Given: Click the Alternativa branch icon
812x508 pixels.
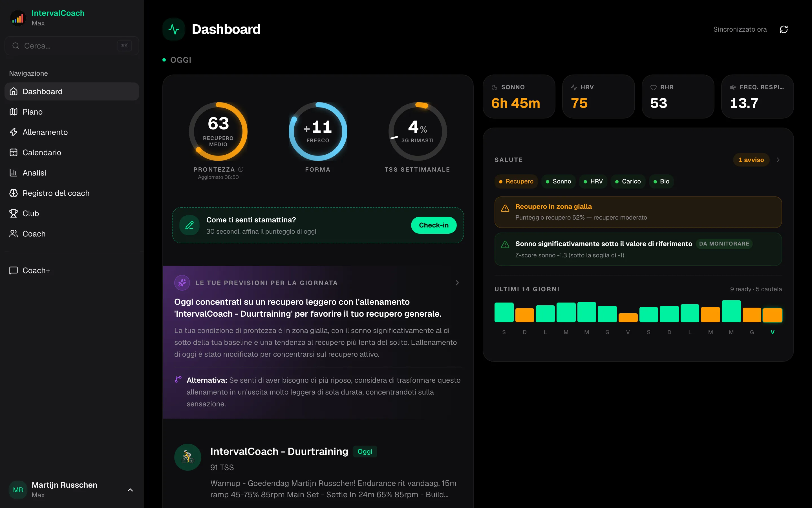Looking at the screenshot, I should [178, 379].
